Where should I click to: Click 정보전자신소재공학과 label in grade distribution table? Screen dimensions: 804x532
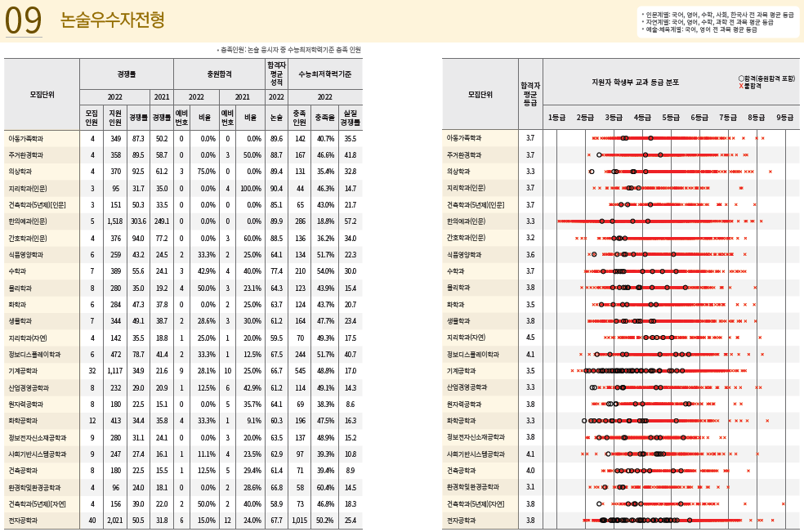coord(476,437)
